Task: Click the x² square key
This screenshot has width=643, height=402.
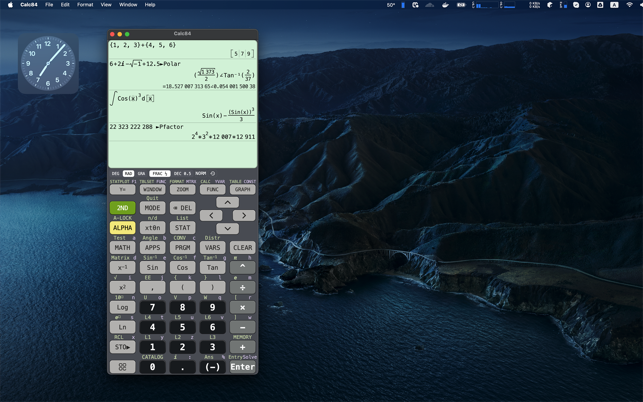Action: coord(123,288)
